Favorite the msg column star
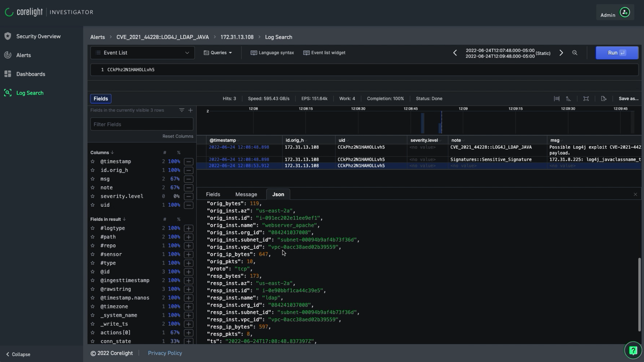Image resolution: width=644 pixels, height=362 pixels. click(x=93, y=179)
